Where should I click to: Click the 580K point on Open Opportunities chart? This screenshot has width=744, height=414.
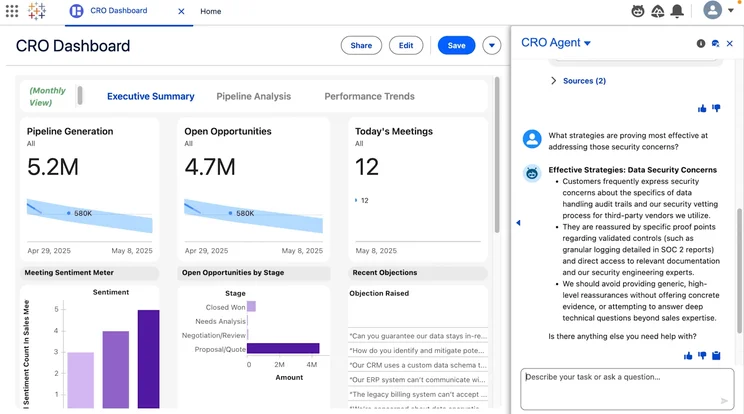click(x=231, y=213)
